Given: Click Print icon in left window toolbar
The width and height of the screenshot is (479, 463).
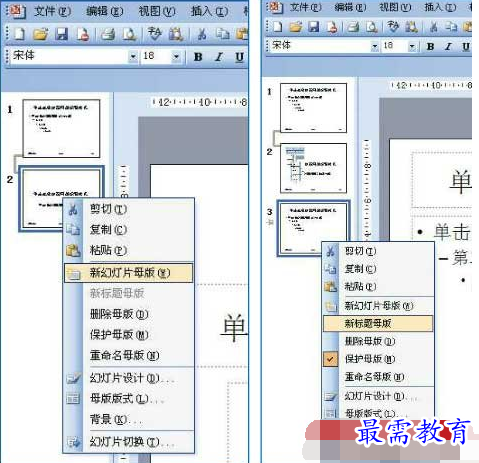Looking at the screenshot, I should click(108, 33).
